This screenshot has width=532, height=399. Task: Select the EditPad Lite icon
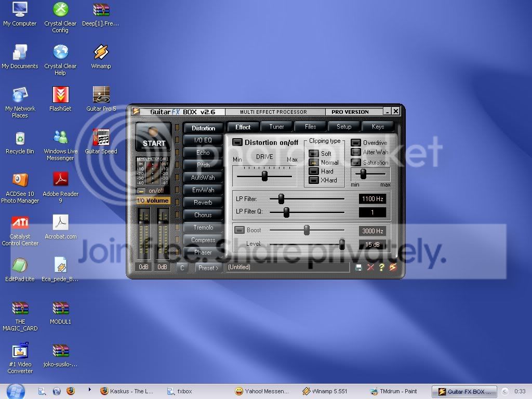20,270
